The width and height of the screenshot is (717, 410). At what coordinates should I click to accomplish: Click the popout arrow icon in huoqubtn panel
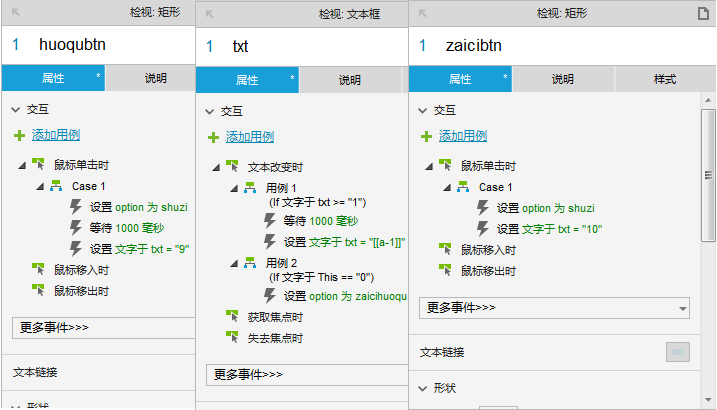pos(16,12)
